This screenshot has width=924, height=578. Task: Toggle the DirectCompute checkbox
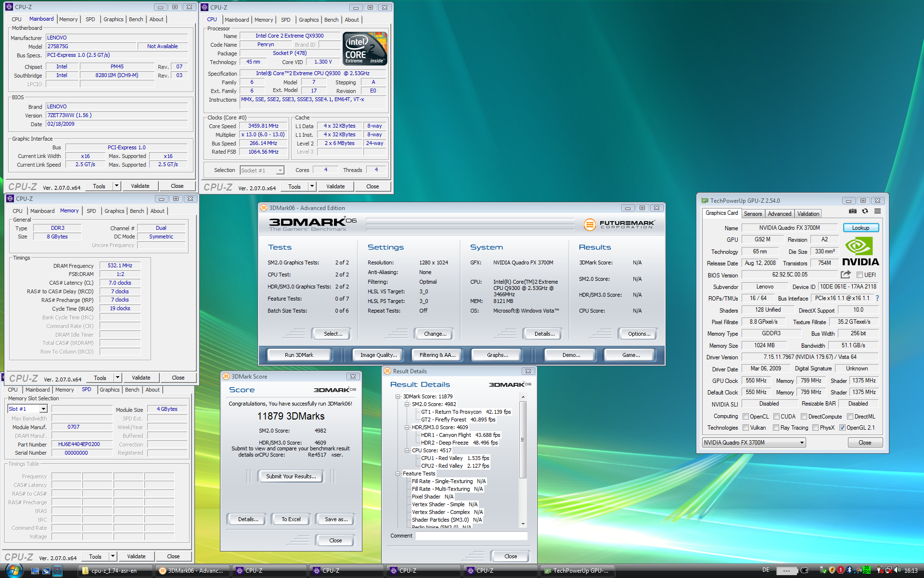coord(804,417)
